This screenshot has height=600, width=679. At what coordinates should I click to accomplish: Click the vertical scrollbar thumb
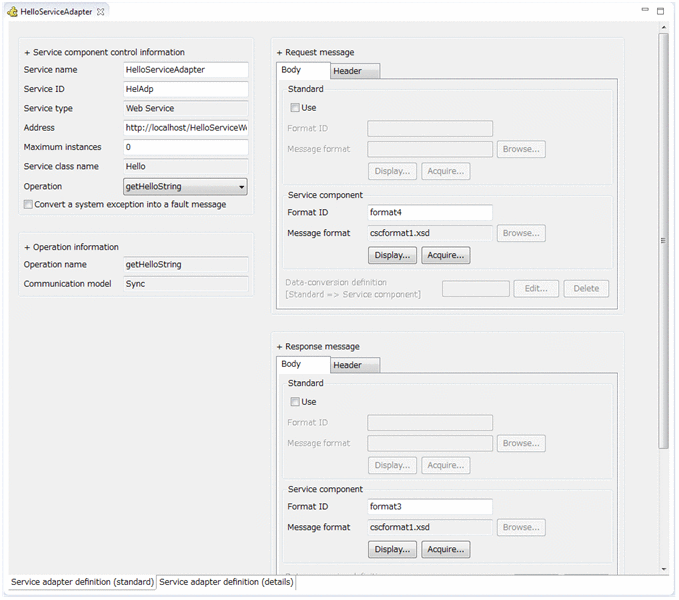663,241
